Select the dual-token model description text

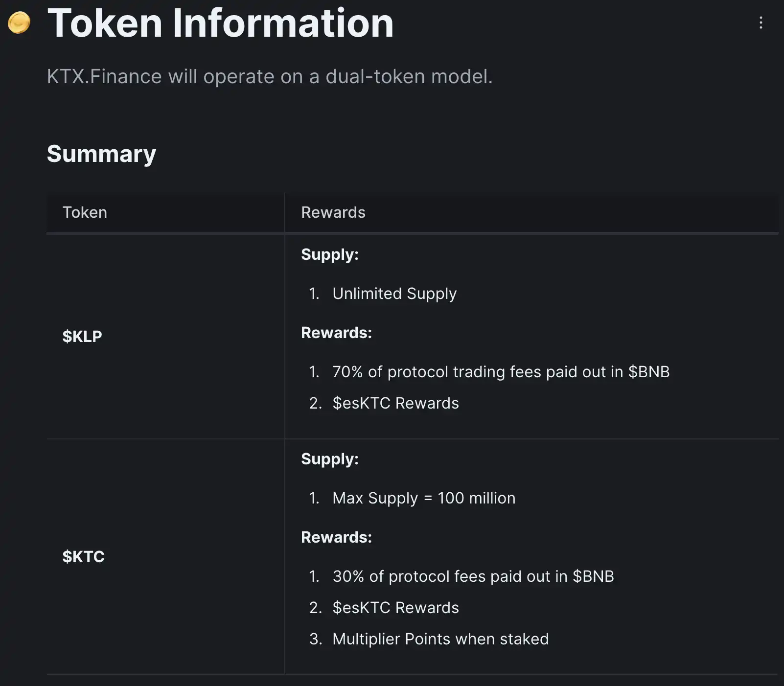pos(270,76)
